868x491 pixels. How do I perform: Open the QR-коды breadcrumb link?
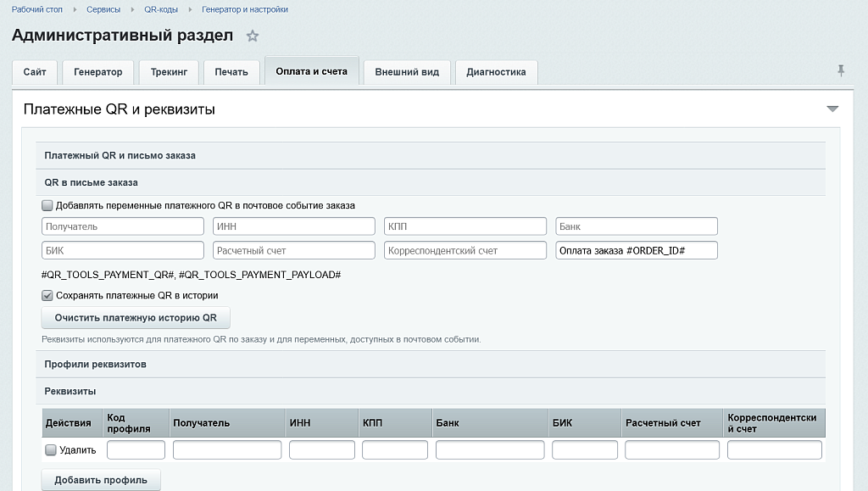[x=161, y=9]
